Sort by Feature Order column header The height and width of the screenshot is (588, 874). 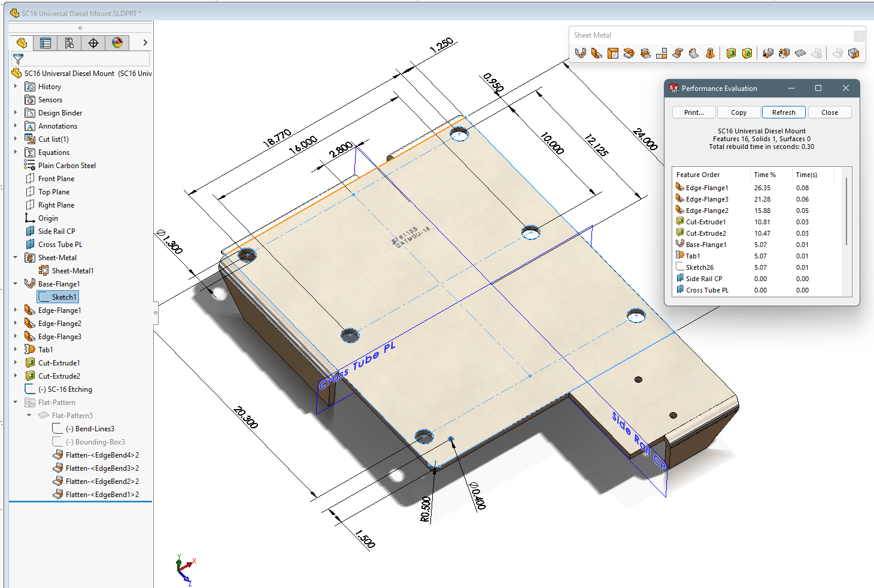pos(711,175)
